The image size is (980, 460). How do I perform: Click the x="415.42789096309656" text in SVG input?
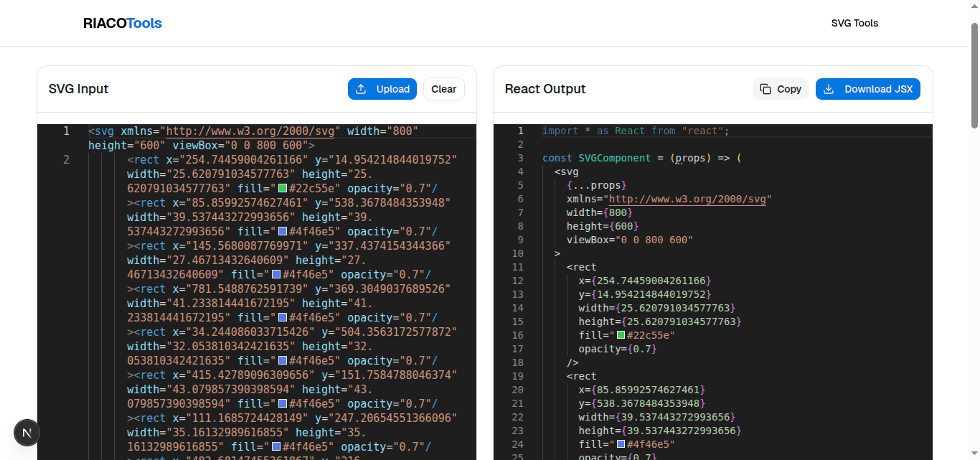click(x=243, y=375)
